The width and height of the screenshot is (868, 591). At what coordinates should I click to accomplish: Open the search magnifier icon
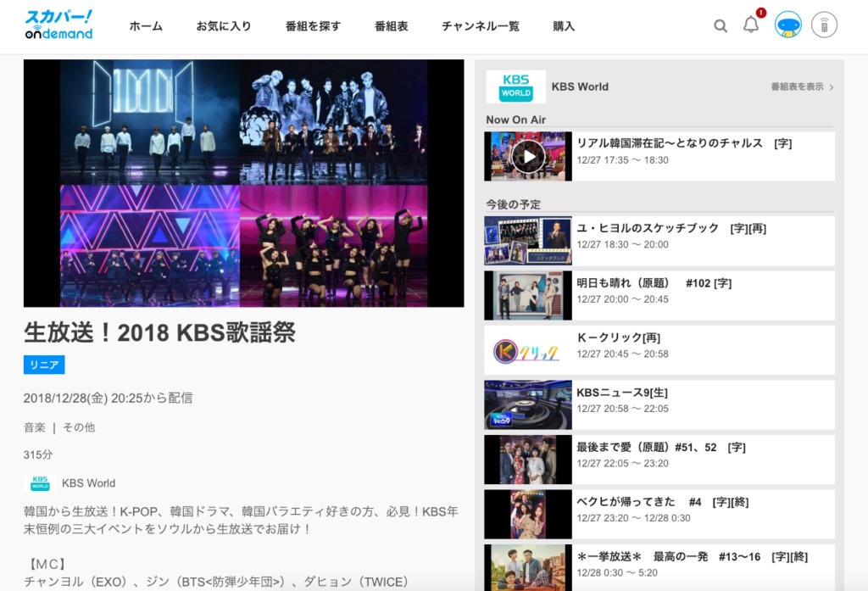point(721,25)
